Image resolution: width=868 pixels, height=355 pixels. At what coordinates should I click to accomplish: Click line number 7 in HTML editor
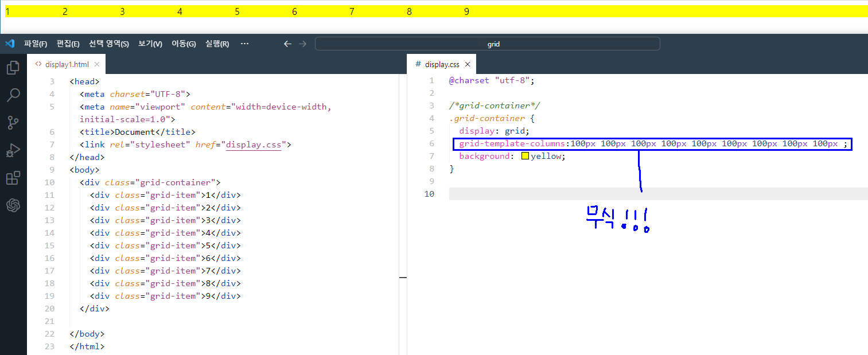coord(52,145)
